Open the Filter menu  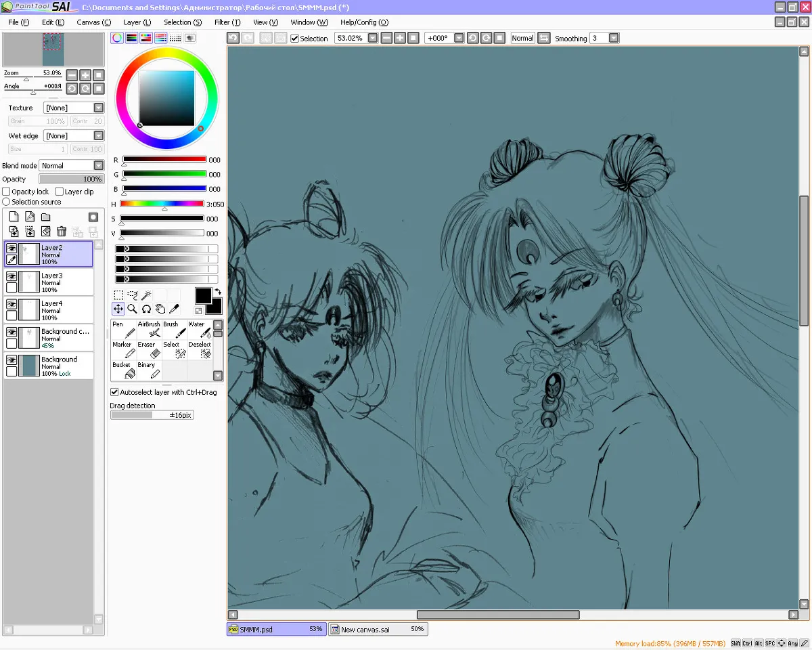tap(227, 22)
